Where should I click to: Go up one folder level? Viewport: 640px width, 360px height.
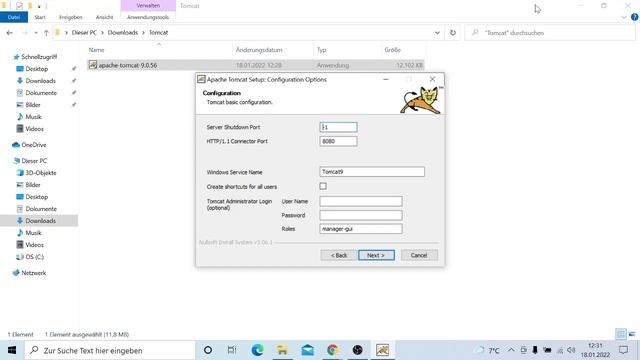click(x=46, y=33)
